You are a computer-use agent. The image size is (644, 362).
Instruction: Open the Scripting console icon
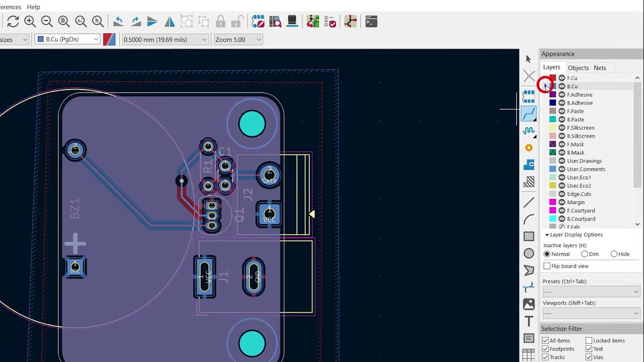tap(371, 22)
